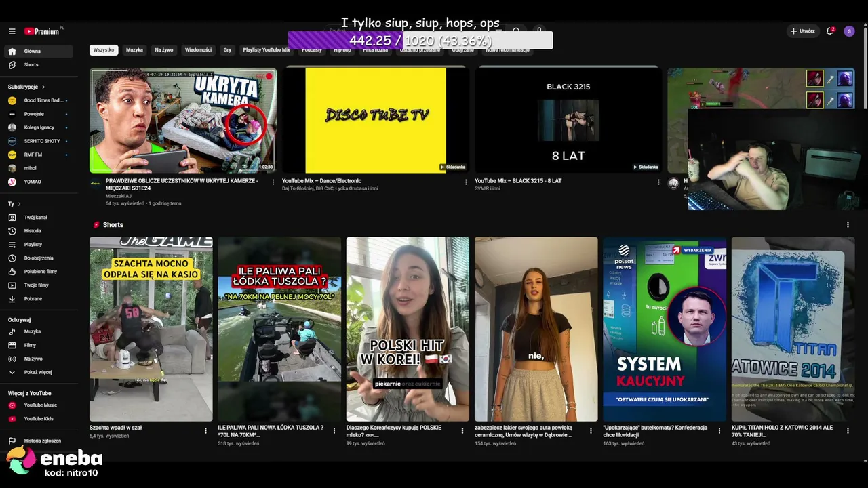Open the YouTube Mix – Dance/Electronic title

(x=321, y=181)
